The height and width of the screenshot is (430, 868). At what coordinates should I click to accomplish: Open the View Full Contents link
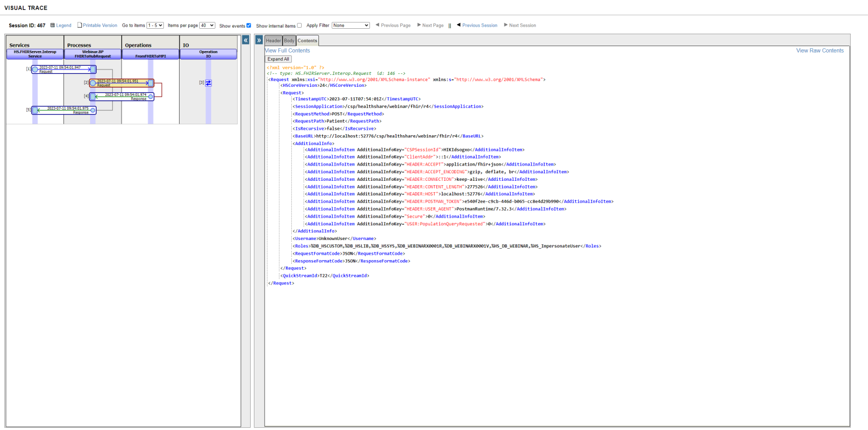pyautogui.click(x=288, y=50)
